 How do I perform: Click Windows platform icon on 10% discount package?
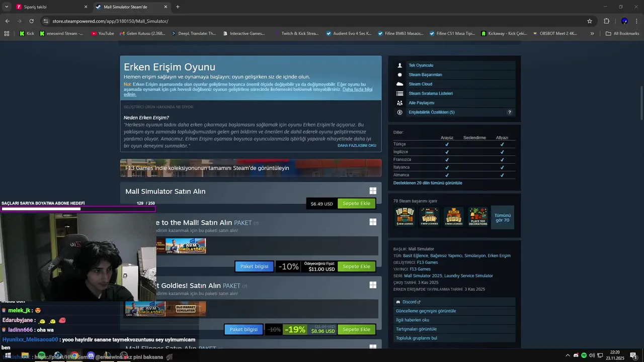point(373,222)
